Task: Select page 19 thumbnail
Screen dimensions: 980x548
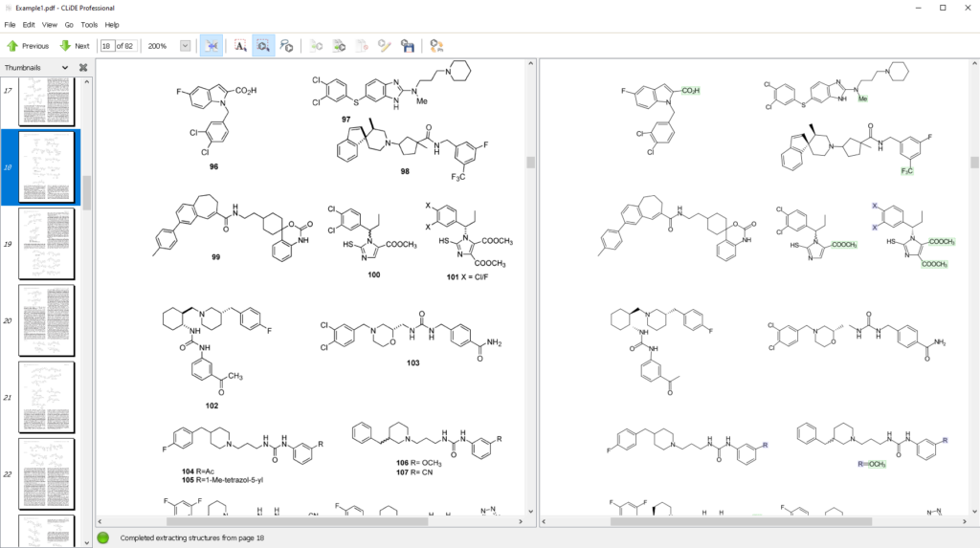Action: coord(46,244)
